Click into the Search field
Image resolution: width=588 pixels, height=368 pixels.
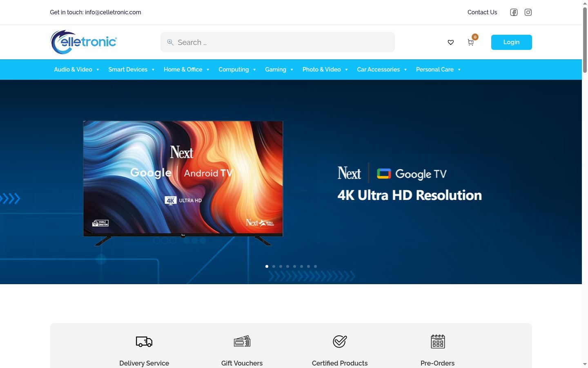278,42
